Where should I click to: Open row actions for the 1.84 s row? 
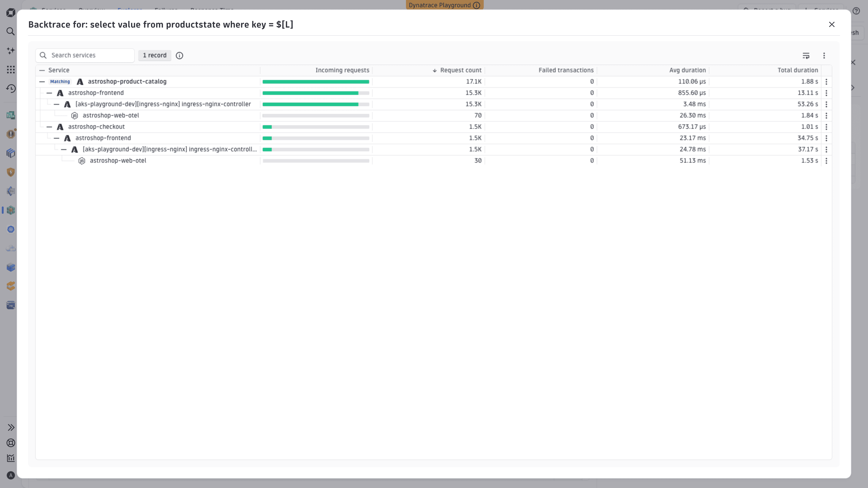[x=826, y=115]
